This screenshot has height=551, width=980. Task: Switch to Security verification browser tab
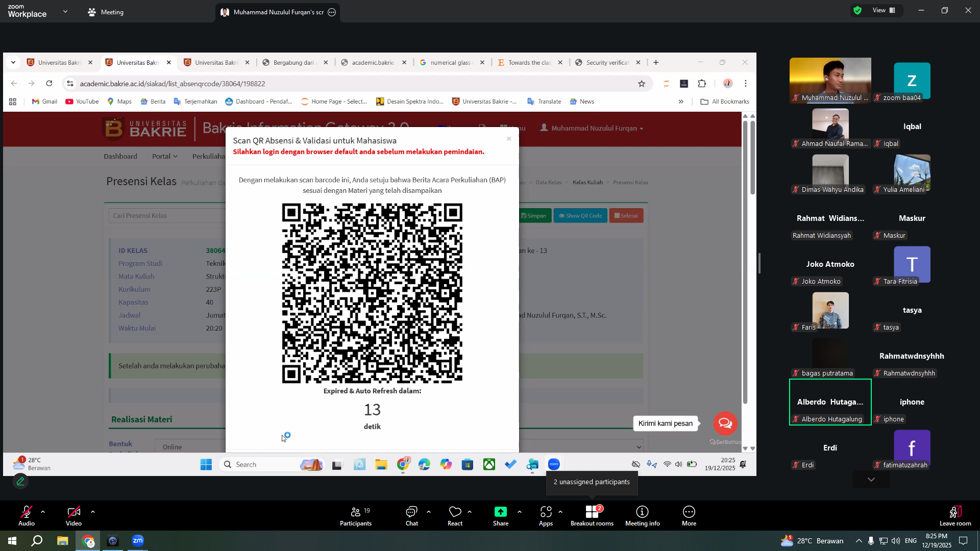click(x=608, y=63)
